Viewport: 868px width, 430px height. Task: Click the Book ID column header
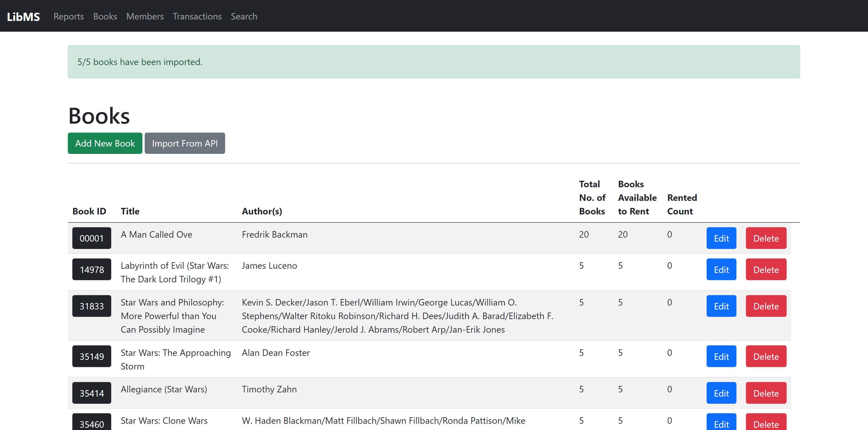pyautogui.click(x=89, y=211)
